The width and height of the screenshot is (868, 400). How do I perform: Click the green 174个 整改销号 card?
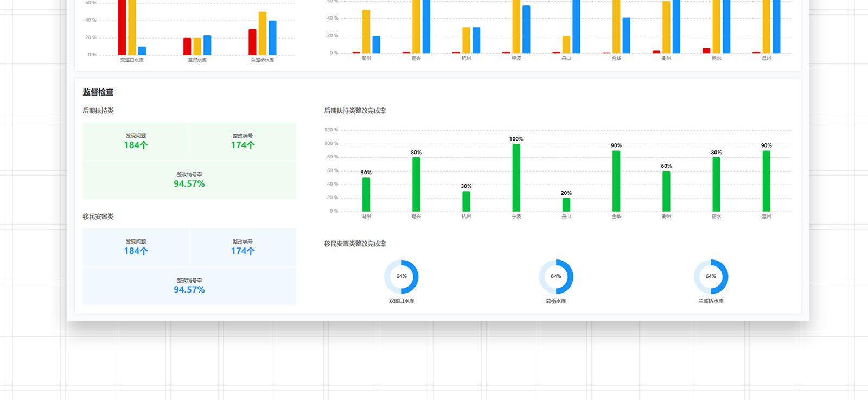(x=242, y=141)
